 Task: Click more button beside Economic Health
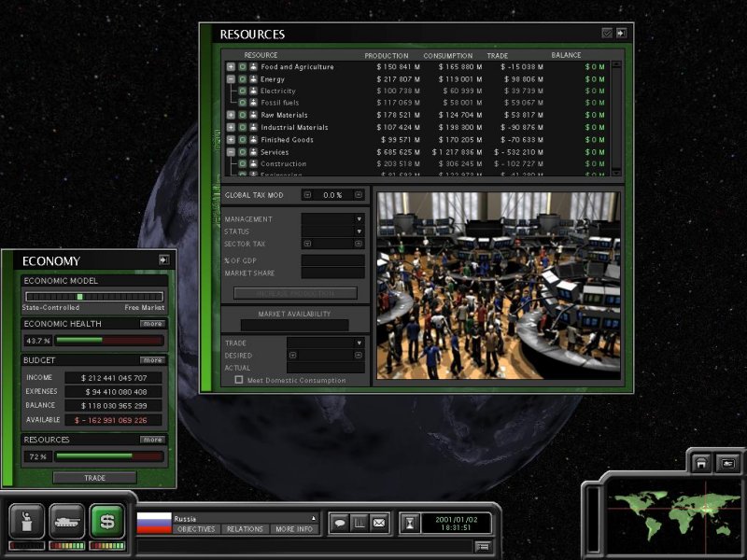[152, 324]
